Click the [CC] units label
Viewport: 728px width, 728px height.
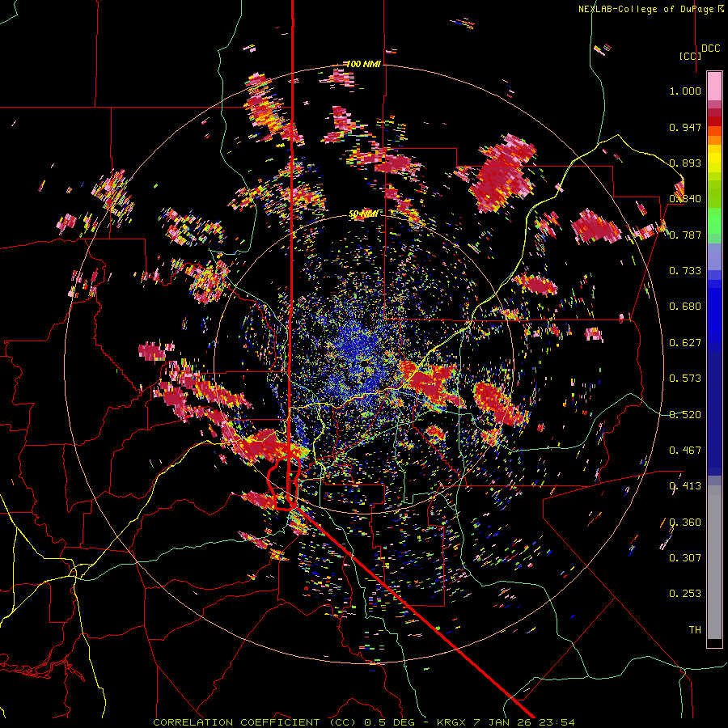point(690,56)
